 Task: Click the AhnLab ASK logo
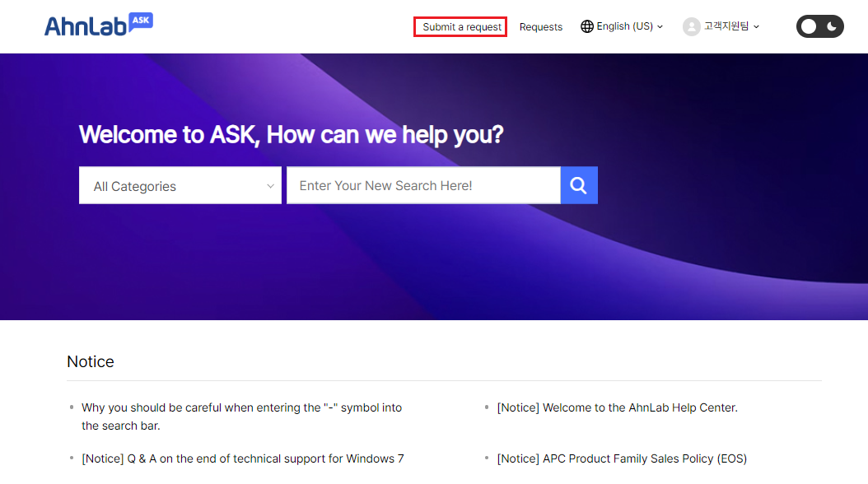point(98,25)
